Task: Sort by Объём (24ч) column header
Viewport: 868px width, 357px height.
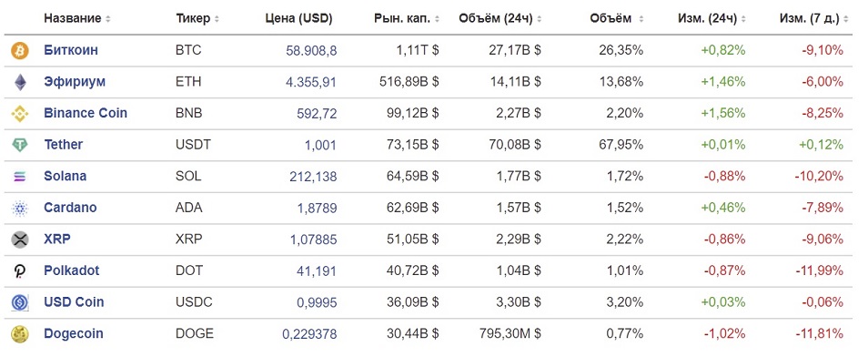Action: 500,18
